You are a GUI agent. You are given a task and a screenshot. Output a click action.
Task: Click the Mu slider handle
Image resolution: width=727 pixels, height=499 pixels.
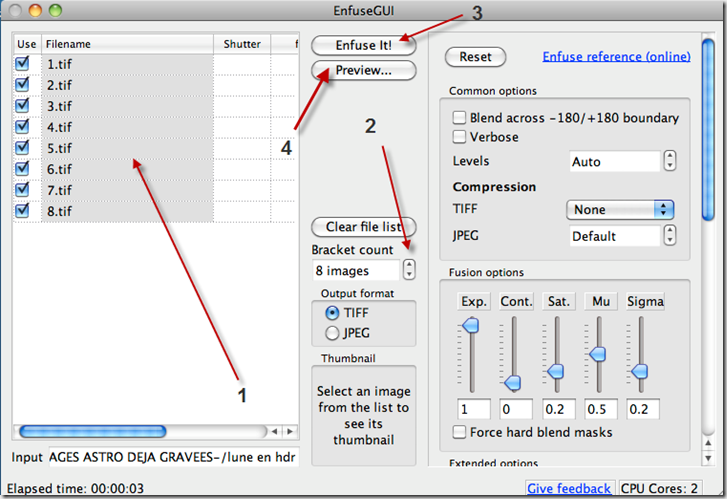[597, 354]
